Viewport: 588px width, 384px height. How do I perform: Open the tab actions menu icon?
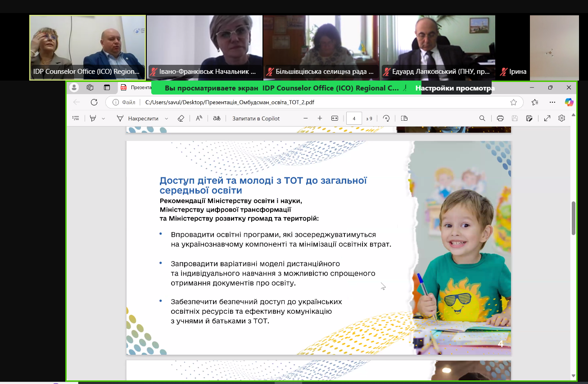(x=107, y=87)
